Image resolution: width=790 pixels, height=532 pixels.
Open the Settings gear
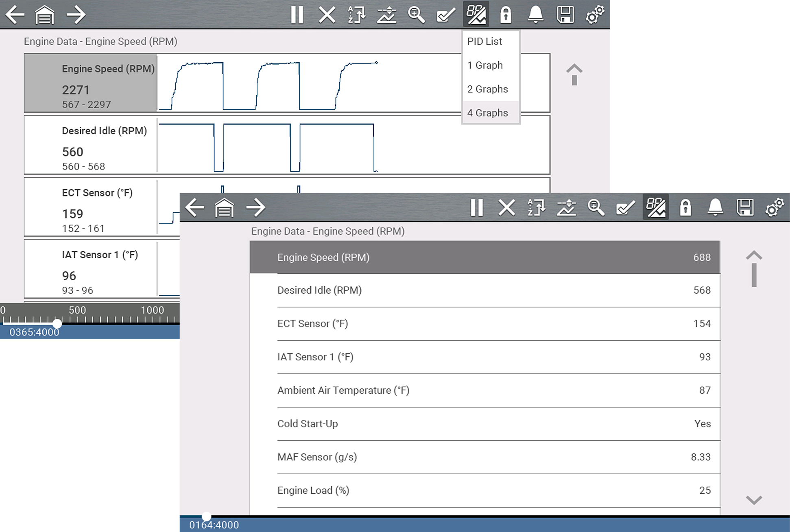[594, 15]
